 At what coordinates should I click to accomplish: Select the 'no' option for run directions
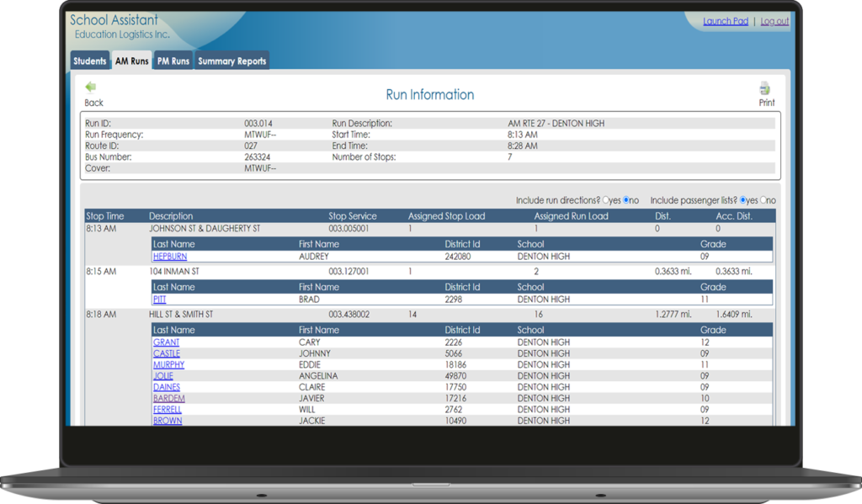coord(626,200)
